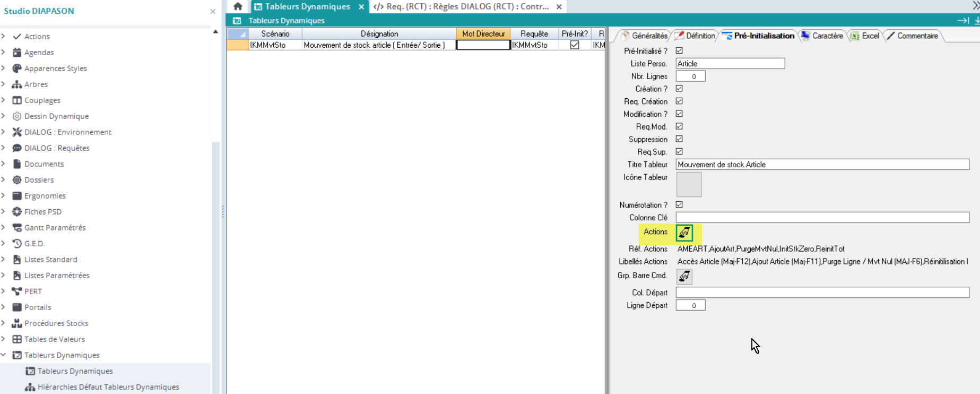Click the Mot Directeur column header

(x=483, y=33)
